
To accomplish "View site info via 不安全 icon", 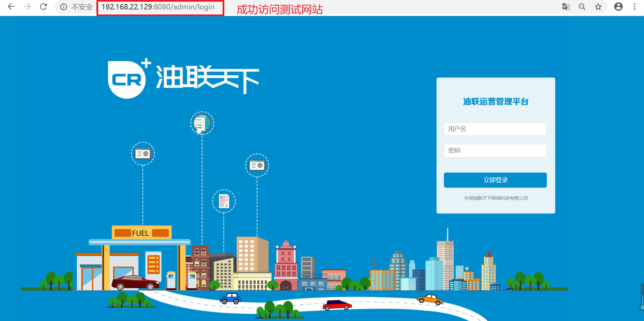I will pos(64,7).
